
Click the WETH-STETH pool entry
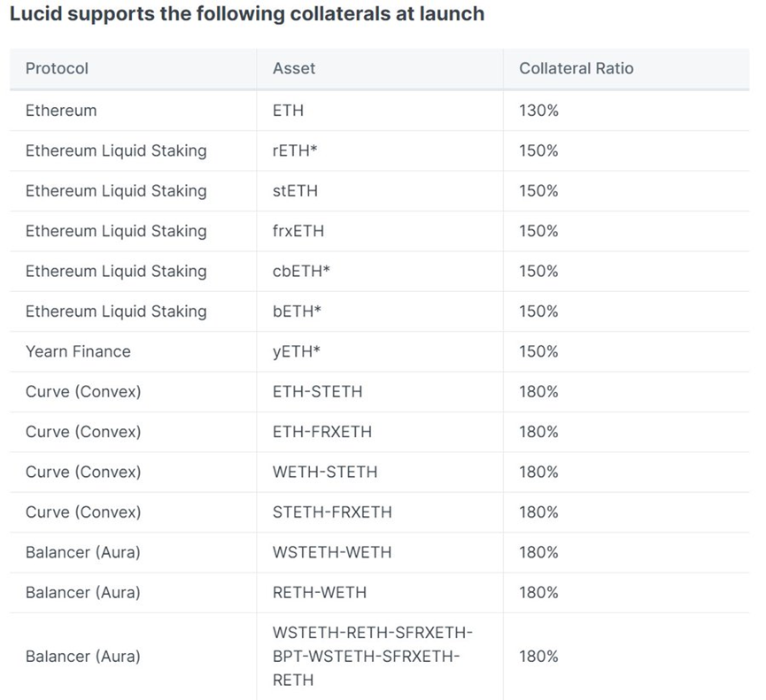325,472
